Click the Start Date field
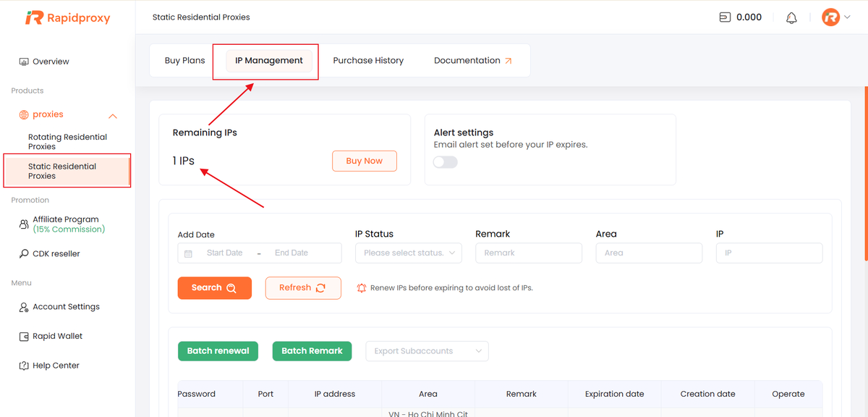This screenshot has height=417, width=868. [224, 253]
